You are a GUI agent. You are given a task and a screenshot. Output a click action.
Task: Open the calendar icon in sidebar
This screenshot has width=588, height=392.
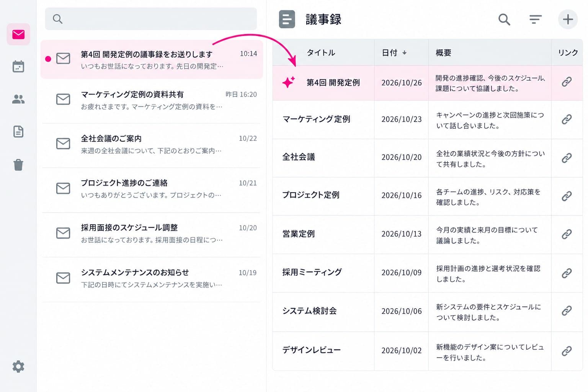(x=18, y=67)
